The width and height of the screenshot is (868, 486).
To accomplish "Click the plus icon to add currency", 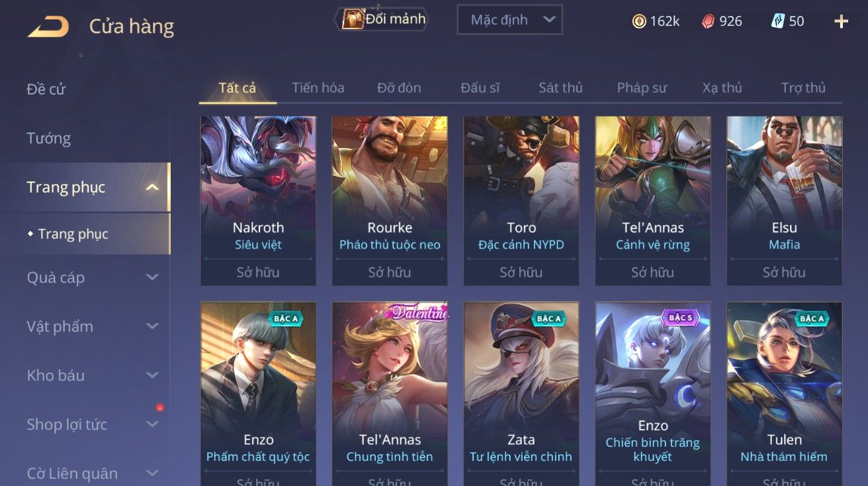I will [842, 22].
